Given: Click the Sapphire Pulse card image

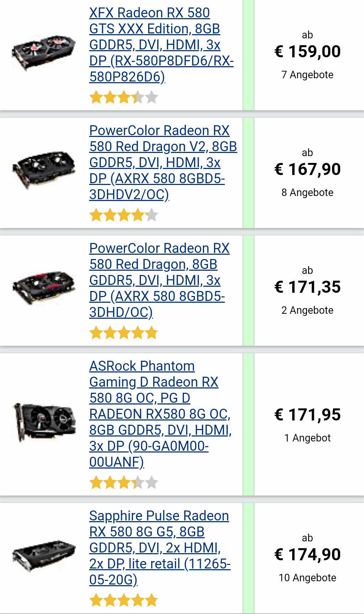Looking at the screenshot, I should (x=44, y=555).
